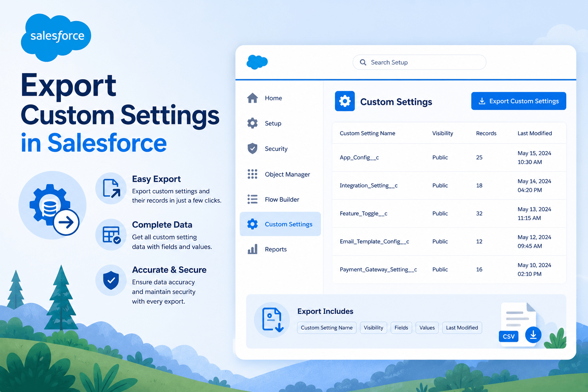This screenshot has width=588, height=392.
Task: Open Setup in the sidebar
Action: click(x=280, y=123)
